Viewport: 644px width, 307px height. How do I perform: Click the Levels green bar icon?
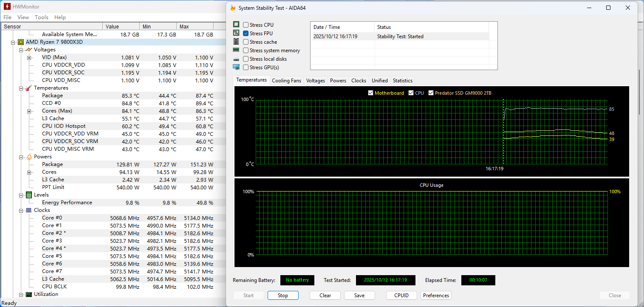[x=29, y=195]
